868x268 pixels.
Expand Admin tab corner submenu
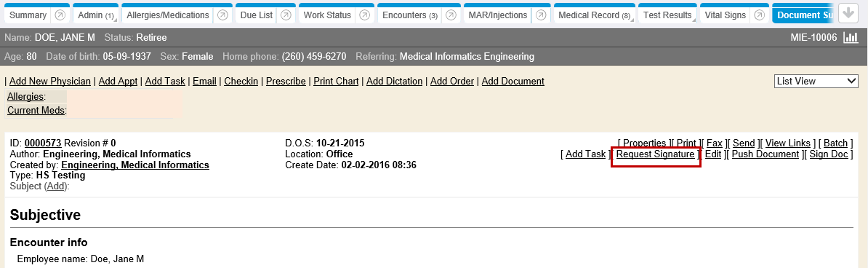pyautogui.click(x=115, y=20)
